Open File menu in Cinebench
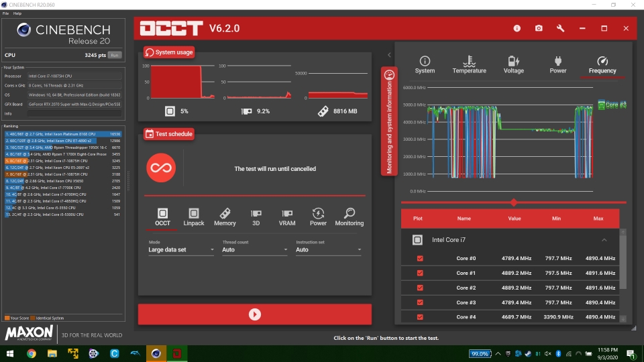644x362 pixels. [6, 13]
